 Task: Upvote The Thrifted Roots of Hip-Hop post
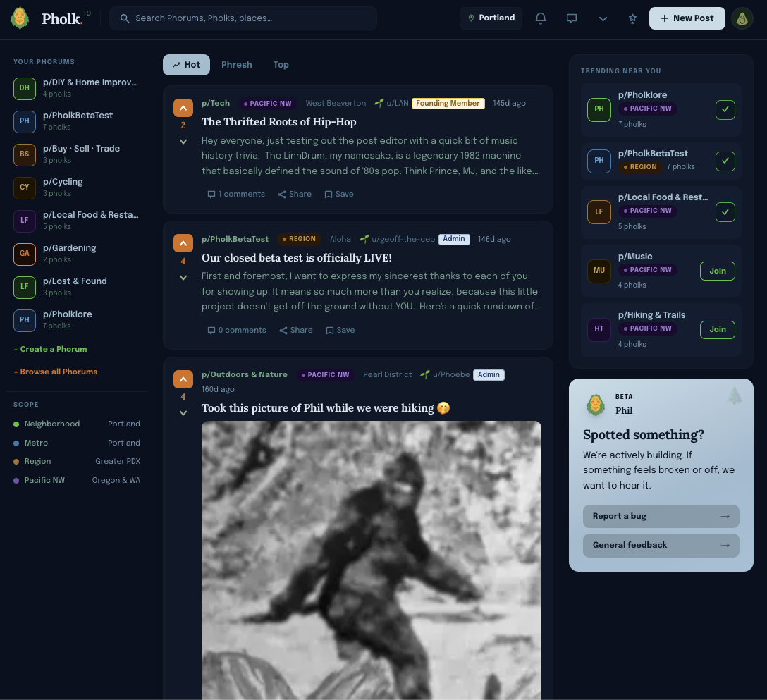click(x=183, y=108)
